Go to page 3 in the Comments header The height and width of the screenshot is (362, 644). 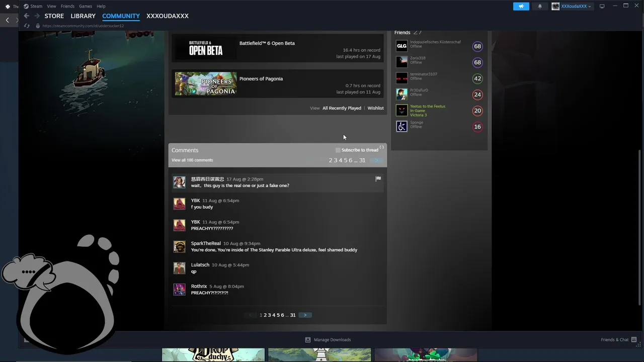[x=336, y=160]
